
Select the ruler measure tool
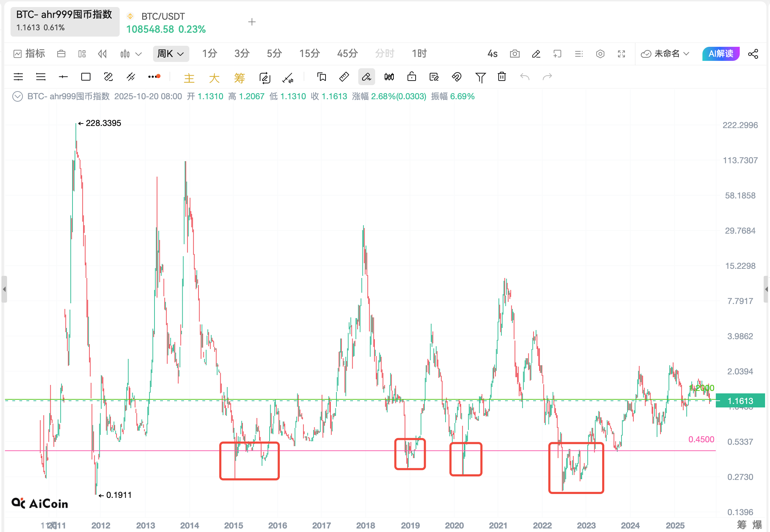click(344, 77)
